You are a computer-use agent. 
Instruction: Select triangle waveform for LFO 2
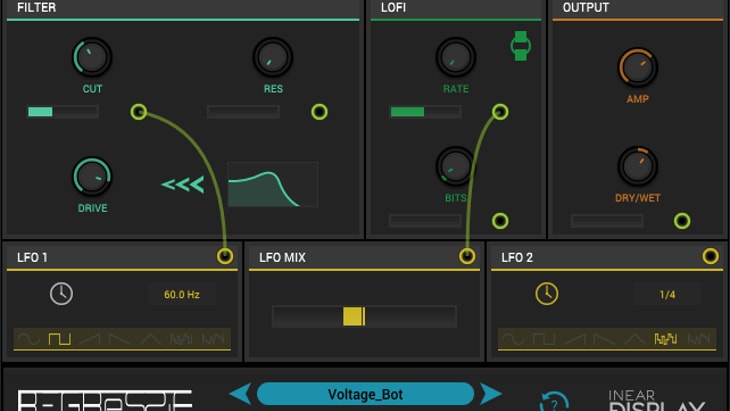[x=634, y=339]
